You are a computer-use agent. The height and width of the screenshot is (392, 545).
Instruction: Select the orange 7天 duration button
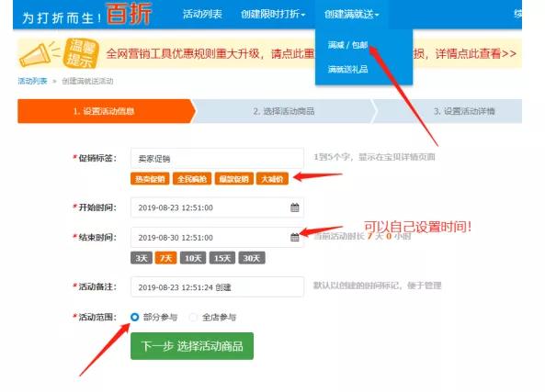click(x=165, y=258)
